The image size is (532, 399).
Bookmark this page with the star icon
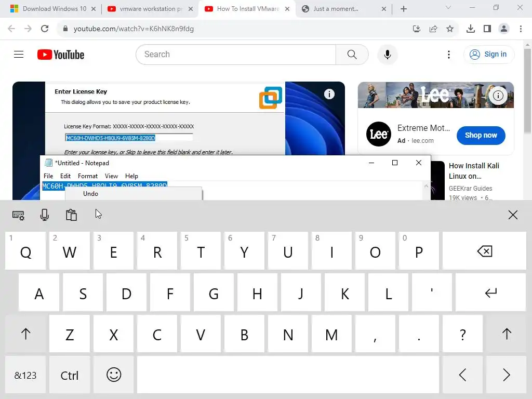tap(450, 29)
